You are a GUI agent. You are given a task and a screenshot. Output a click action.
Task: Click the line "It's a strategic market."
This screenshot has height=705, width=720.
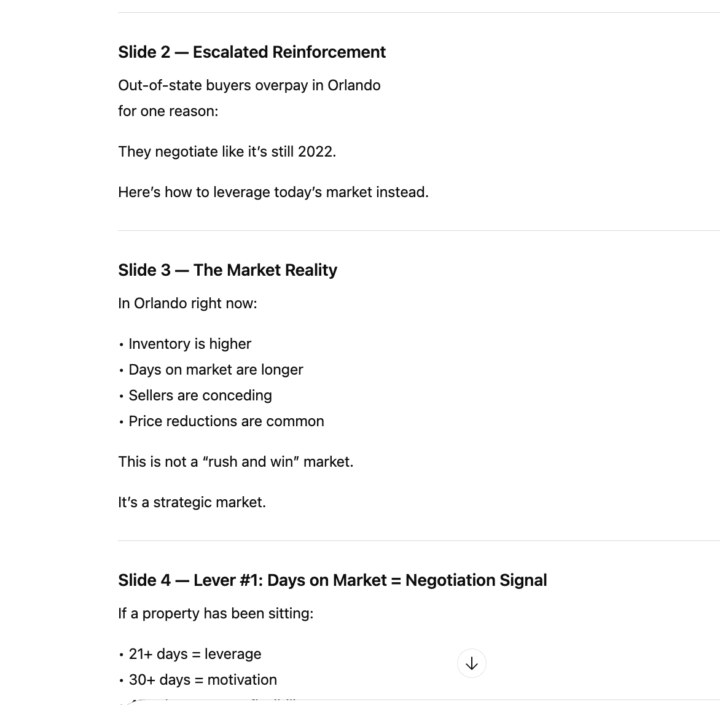[x=192, y=502]
